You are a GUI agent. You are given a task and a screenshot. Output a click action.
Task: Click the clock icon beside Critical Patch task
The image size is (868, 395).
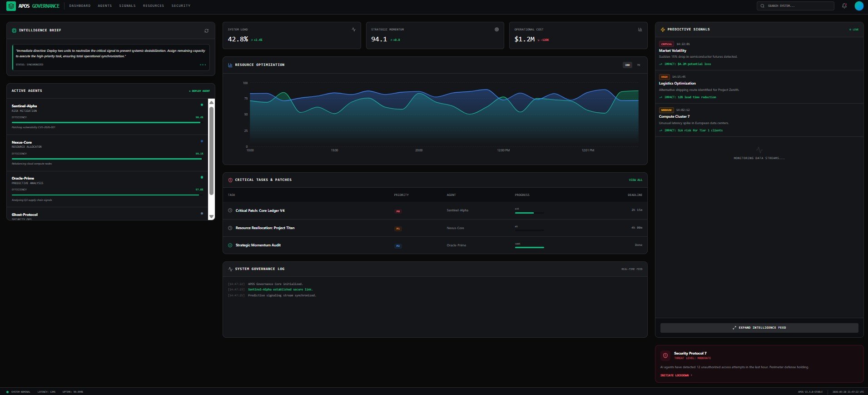point(230,210)
